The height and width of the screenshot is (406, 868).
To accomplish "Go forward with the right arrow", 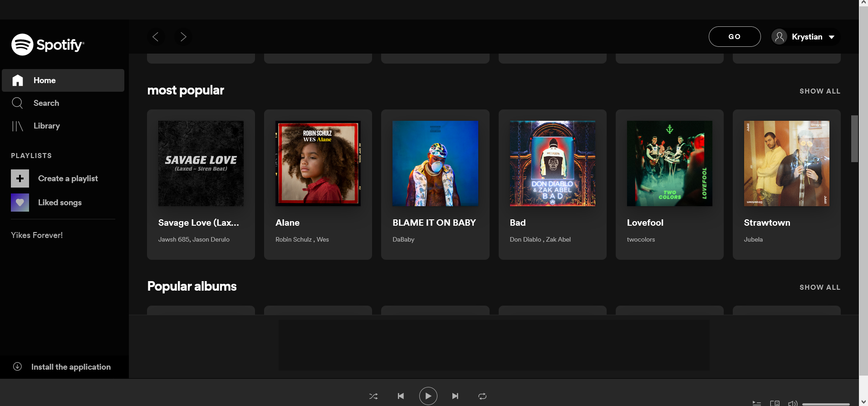I will [183, 37].
